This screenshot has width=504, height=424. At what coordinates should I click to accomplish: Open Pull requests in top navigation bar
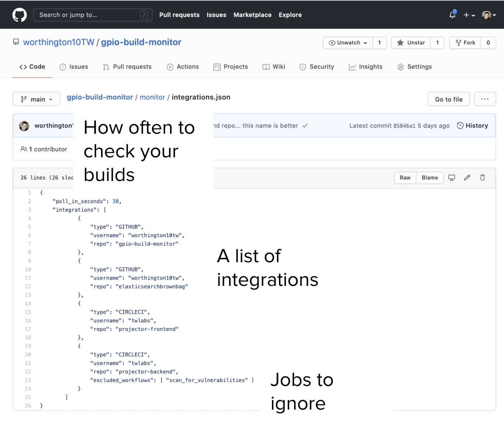tap(179, 15)
